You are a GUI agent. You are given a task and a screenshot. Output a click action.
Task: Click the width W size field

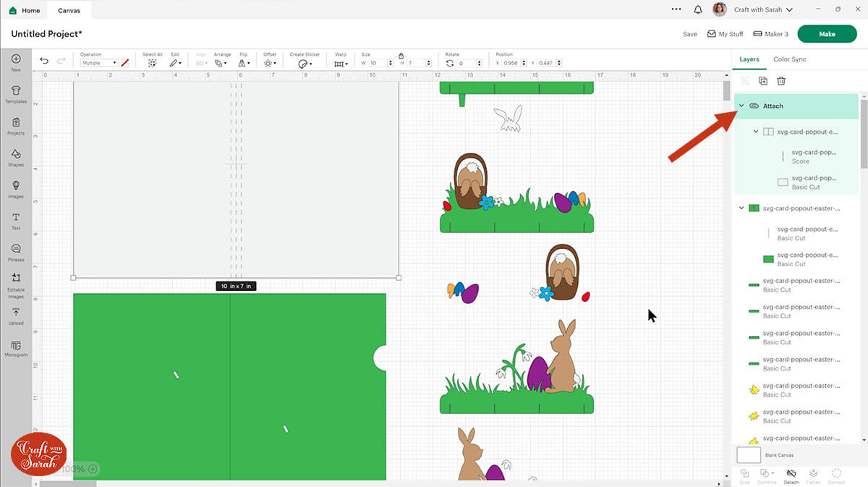[x=378, y=63]
